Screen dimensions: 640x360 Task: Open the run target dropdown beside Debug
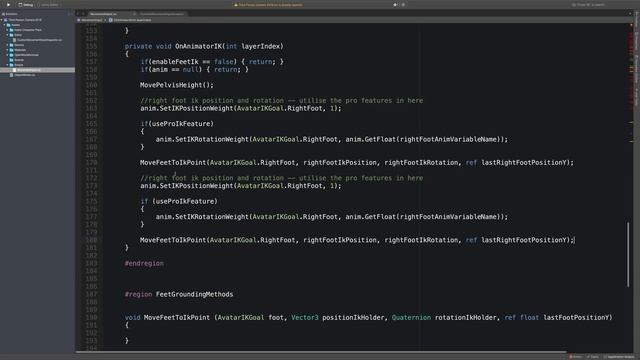(x=49, y=5)
